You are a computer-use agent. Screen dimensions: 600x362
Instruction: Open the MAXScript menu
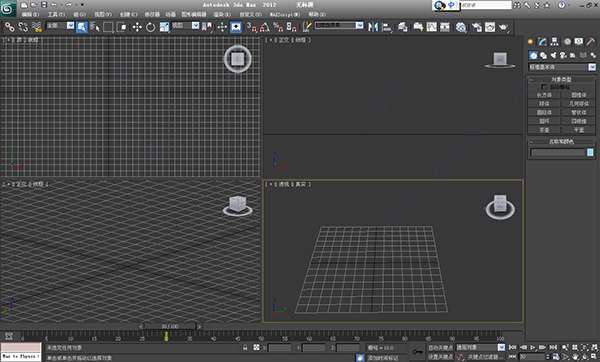click(x=285, y=14)
